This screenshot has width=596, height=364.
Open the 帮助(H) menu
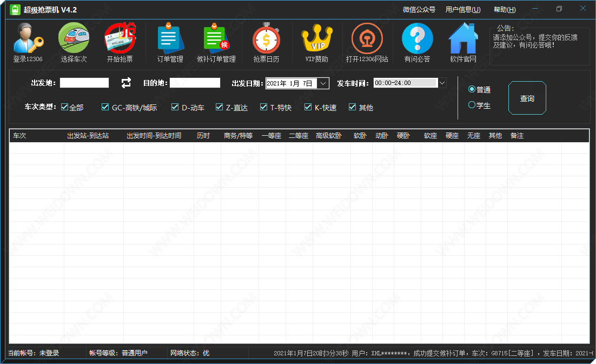(505, 10)
